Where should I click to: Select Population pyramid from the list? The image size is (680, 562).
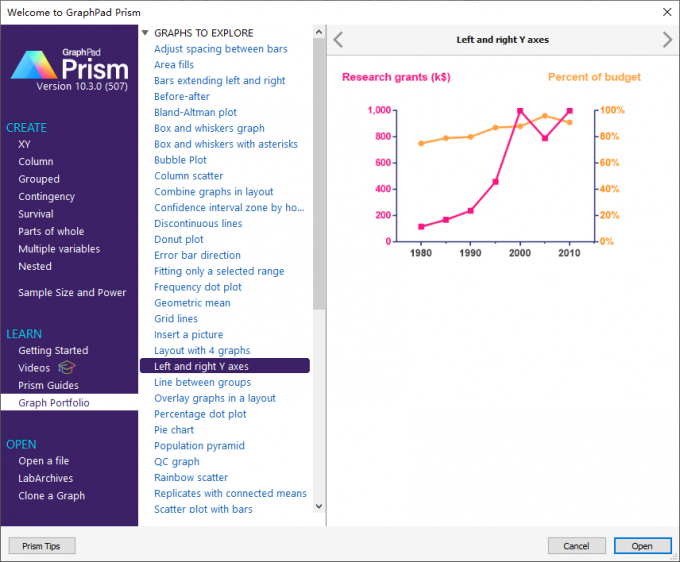[x=200, y=446]
